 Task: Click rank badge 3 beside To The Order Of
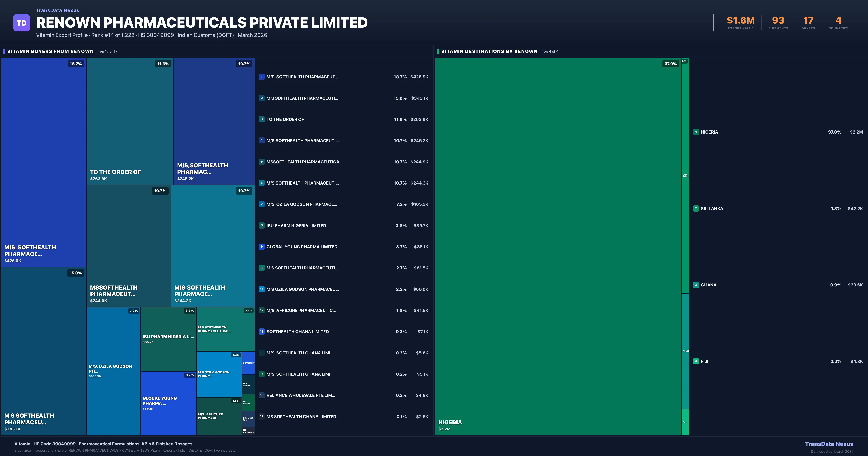pos(261,119)
